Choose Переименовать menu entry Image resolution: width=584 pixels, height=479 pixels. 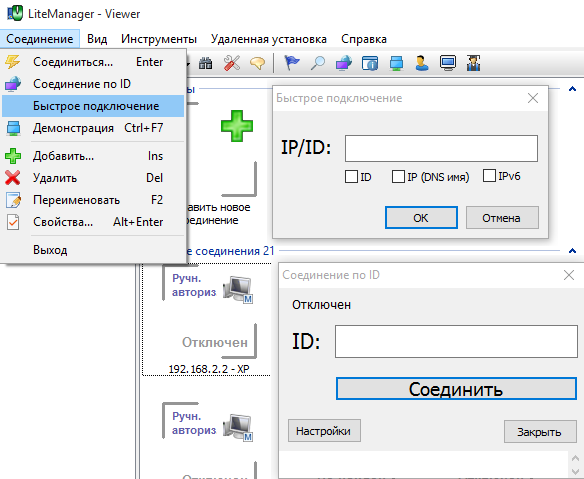93,200
